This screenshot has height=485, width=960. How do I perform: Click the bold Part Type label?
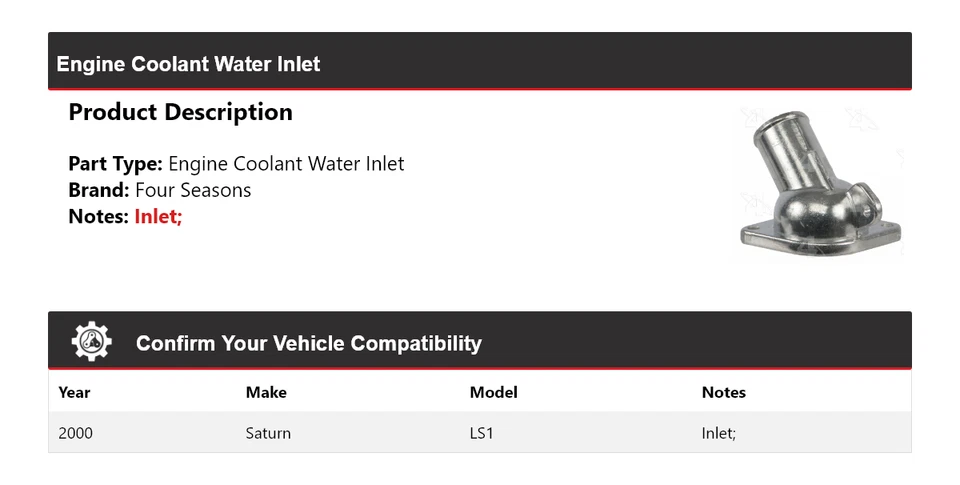point(115,164)
